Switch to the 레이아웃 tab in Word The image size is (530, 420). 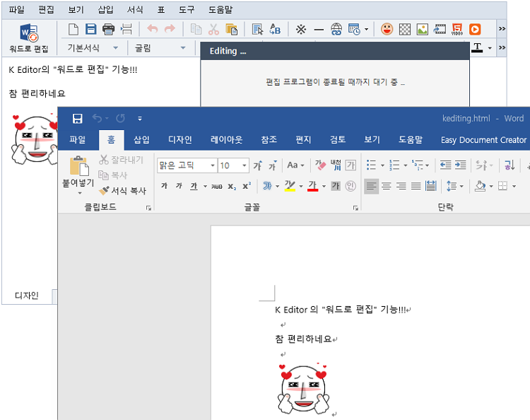coord(226,139)
